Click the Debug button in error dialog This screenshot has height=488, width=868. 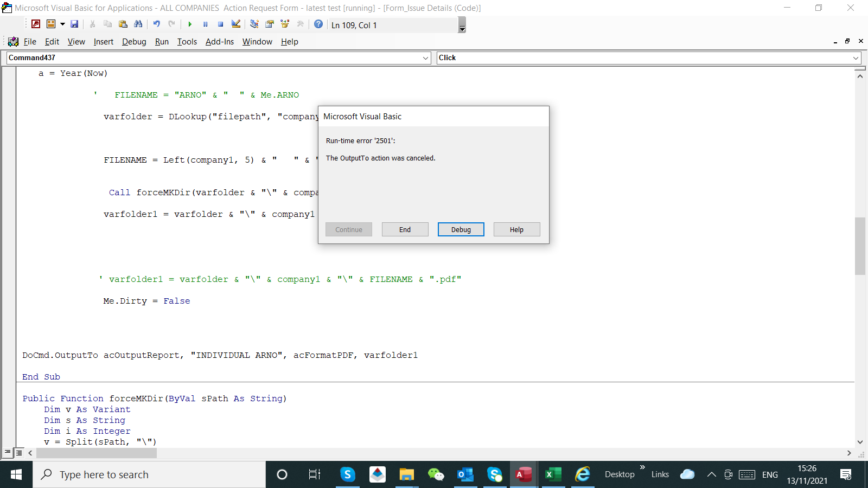click(x=461, y=229)
